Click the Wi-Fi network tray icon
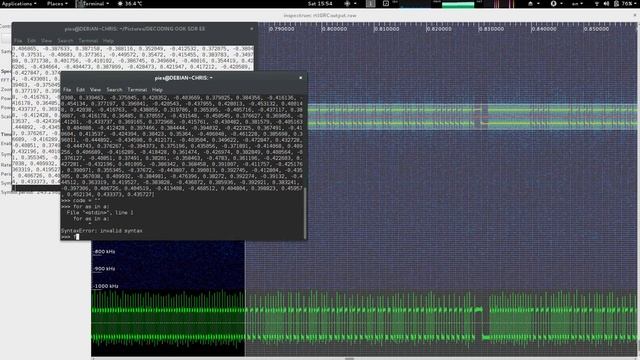This screenshot has width=640, height=360. (x=597, y=4)
